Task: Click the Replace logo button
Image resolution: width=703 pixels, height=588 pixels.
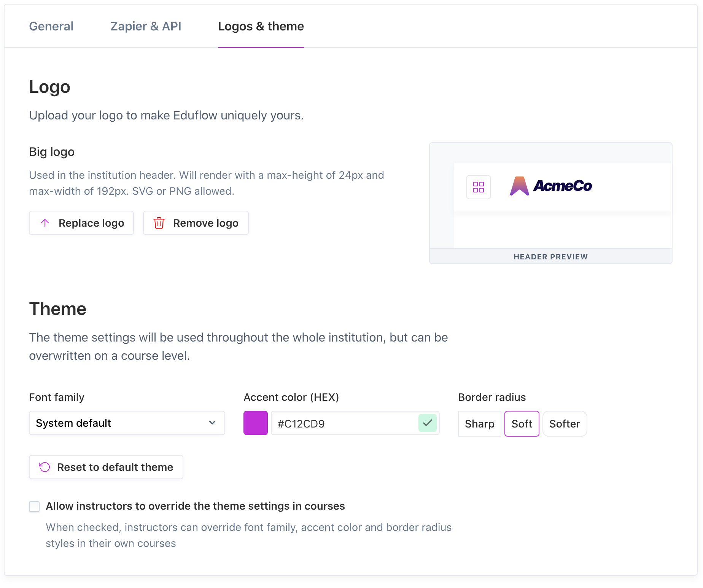Action: pos(81,223)
